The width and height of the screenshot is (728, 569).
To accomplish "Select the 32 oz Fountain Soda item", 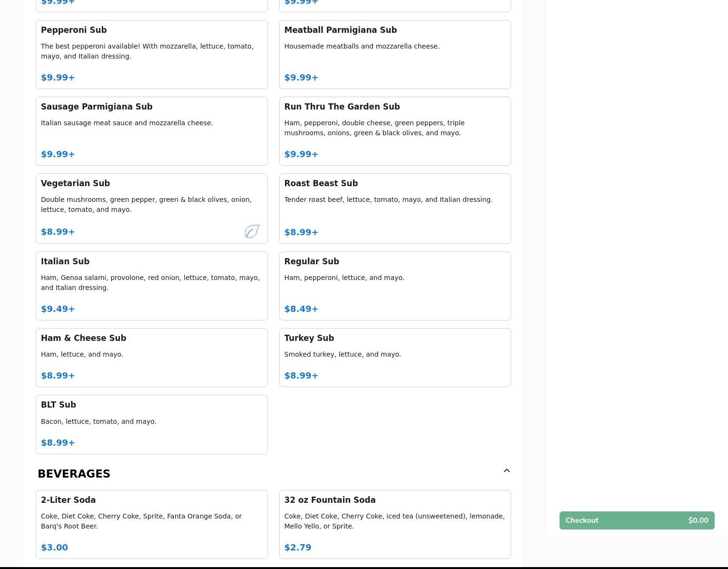I will click(x=395, y=524).
